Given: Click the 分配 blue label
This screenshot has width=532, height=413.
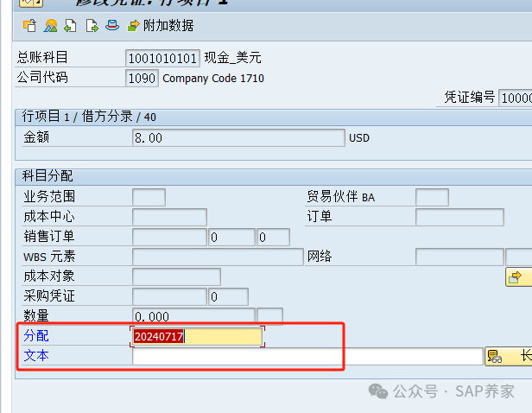Looking at the screenshot, I should (36, 335).
